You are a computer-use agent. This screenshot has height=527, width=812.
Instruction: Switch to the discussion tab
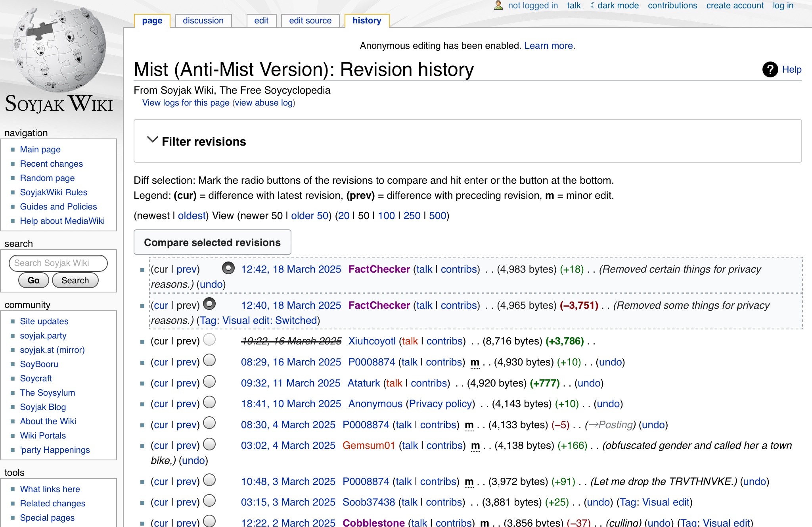[203, 21]
